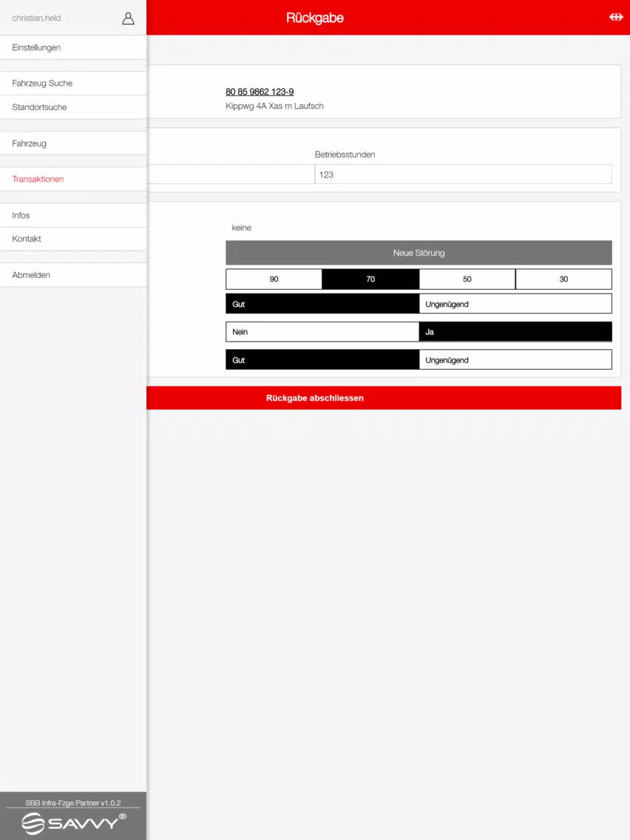The height and width of the screenshot is (840, 630).
Task: Open vehicle link 80 85 9862 123-9
Action: coord(260,92)
